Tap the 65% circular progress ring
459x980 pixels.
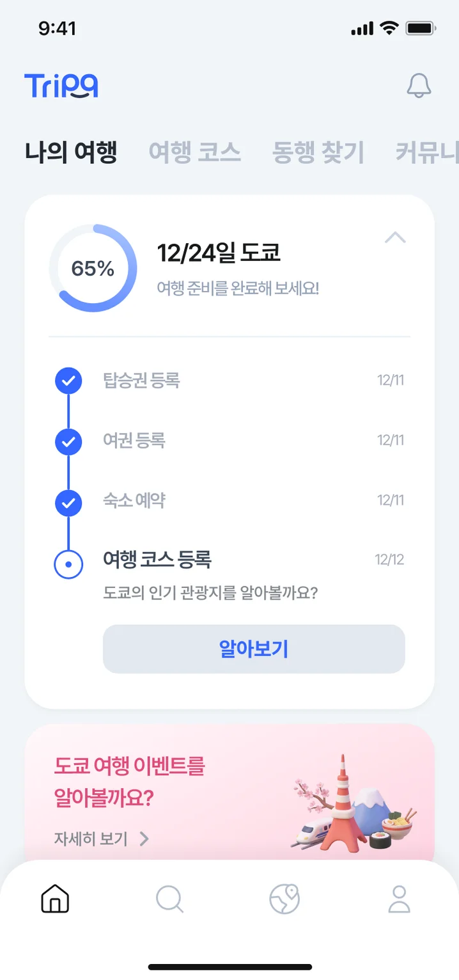tap(93, 268)
